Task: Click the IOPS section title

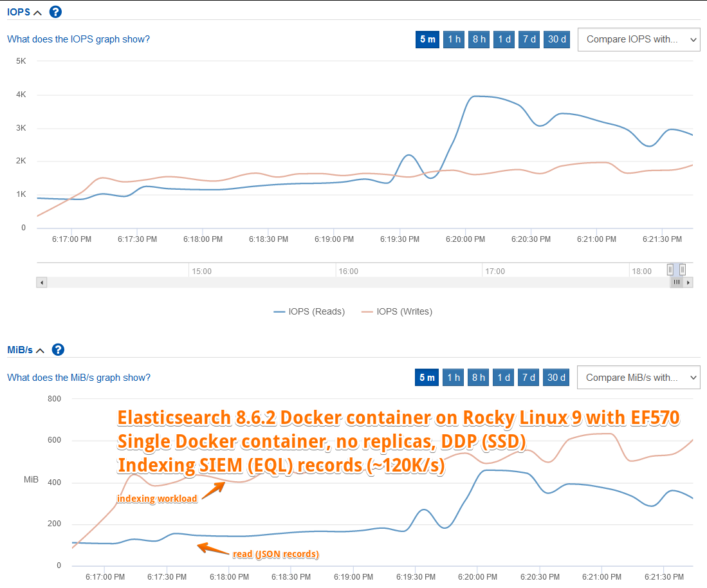Action: pyautogui.click(x=19, y=12)
